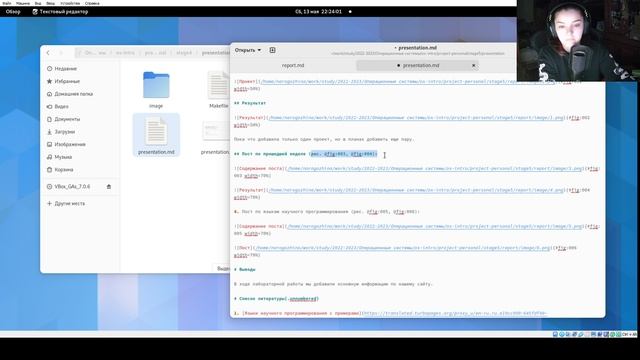Open Загрузки in Files sidebar

click(x=80, y=132)
